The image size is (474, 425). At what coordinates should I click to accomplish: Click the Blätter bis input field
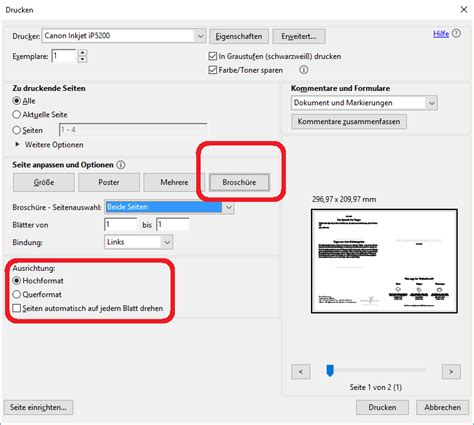[x=173, y=225]
